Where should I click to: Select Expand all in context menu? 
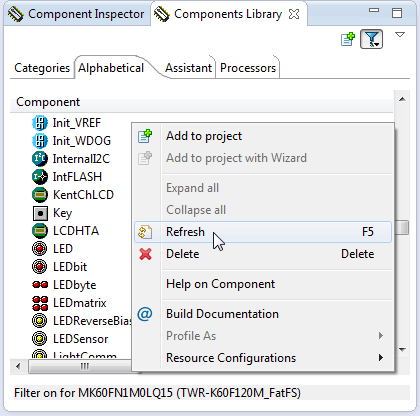tap(263, 188)
